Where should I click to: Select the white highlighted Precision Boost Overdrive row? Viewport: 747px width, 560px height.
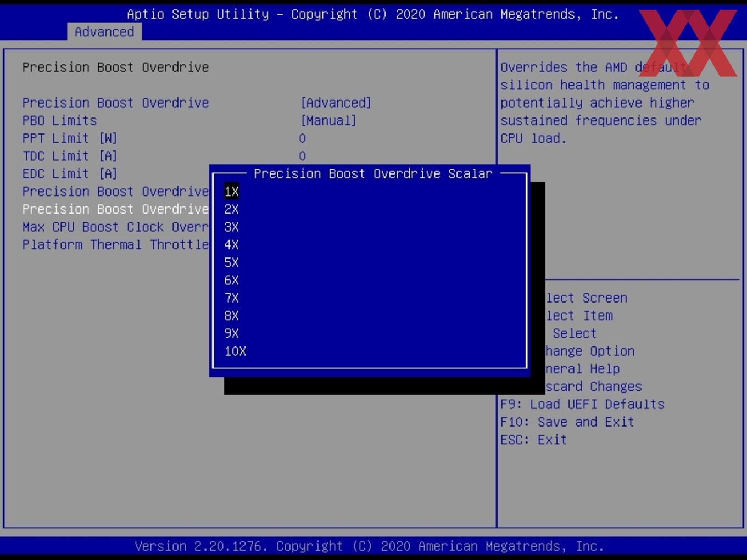pos(115,209)
